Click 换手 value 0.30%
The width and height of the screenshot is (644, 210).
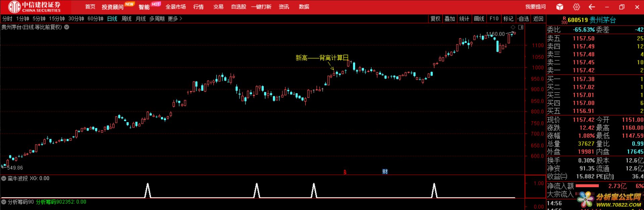tap(586, 160)
